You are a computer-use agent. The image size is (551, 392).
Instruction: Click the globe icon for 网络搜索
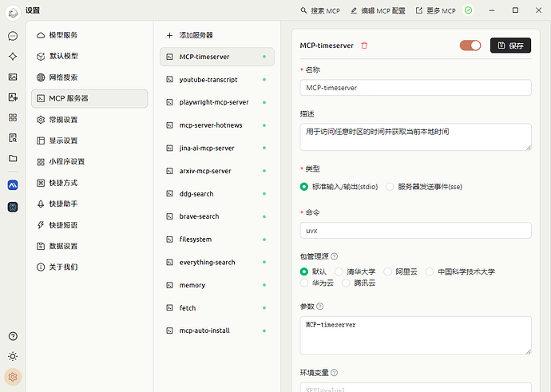[x=41, y=77]
